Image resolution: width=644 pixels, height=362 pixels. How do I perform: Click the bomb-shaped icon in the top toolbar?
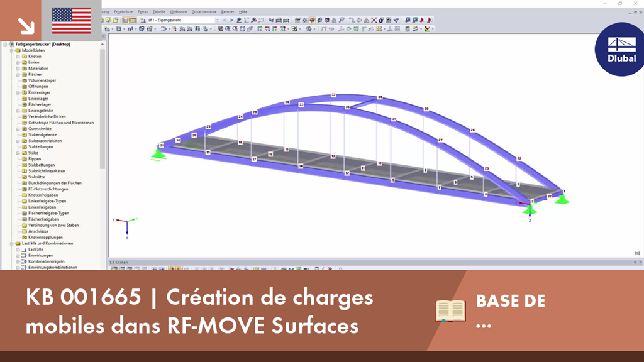point(381,20)
